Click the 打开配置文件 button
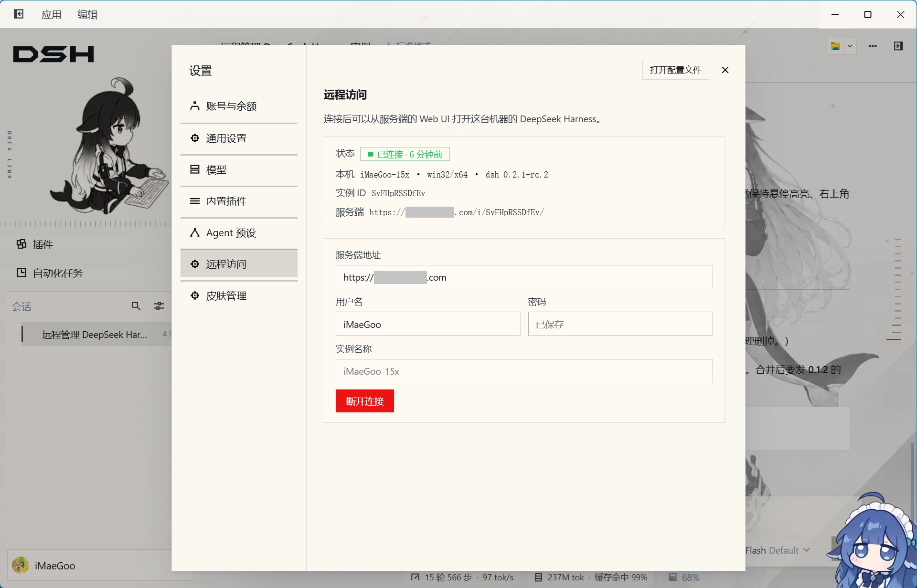917x588 pixels. coord(675,70)
